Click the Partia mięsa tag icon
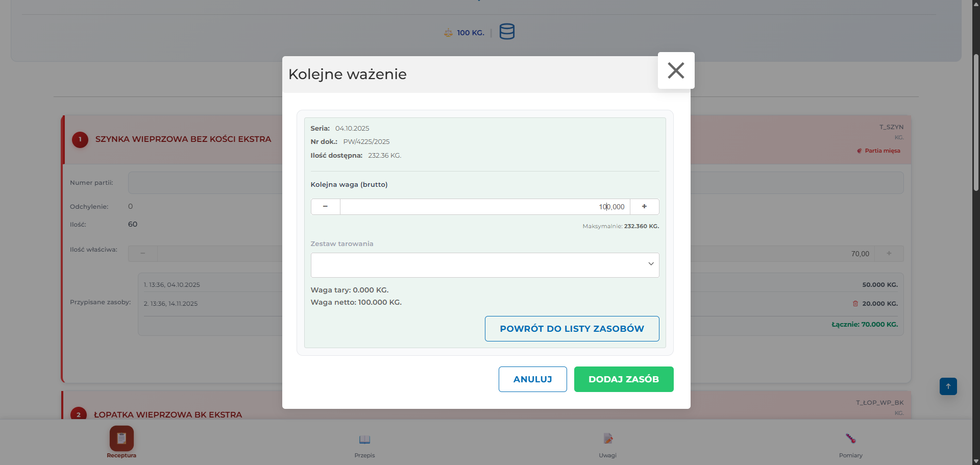The height and width of the screenshot is (465, 980). click(x=860, y=151)
